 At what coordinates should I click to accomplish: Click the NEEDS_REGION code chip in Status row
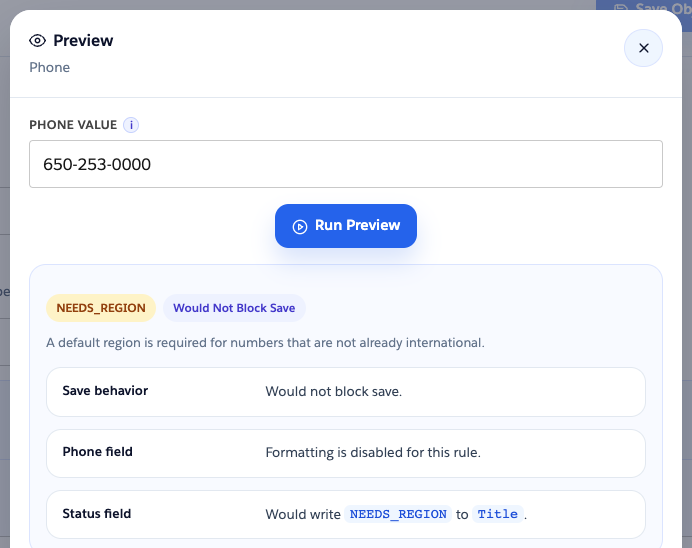tap(398, 514)
